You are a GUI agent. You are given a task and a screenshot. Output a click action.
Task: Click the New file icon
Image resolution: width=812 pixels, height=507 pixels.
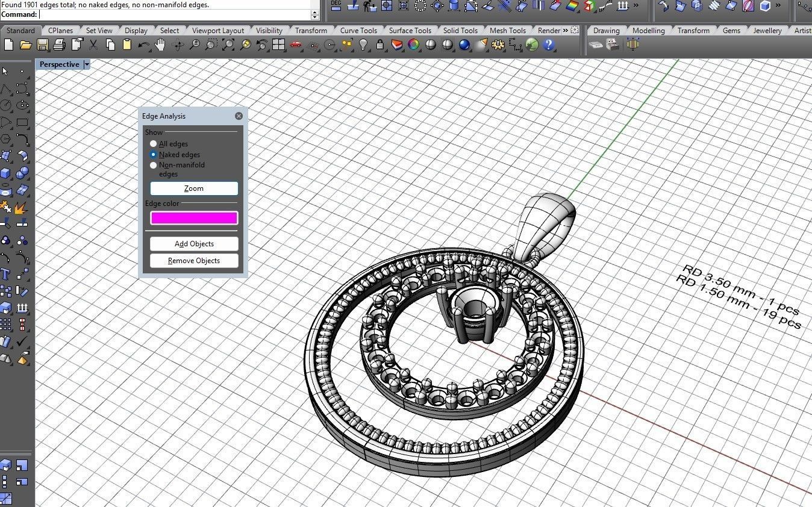(x=8, y=45)
